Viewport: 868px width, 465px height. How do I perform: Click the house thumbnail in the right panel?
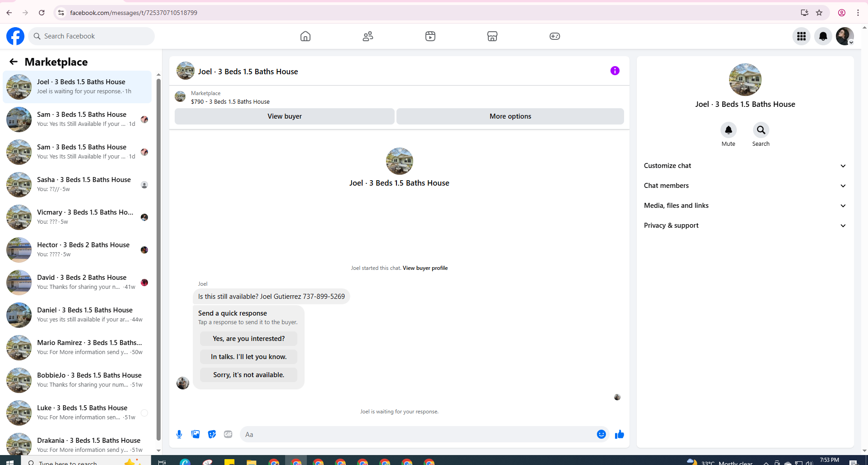pyautogui.click(x=745, y=80)
